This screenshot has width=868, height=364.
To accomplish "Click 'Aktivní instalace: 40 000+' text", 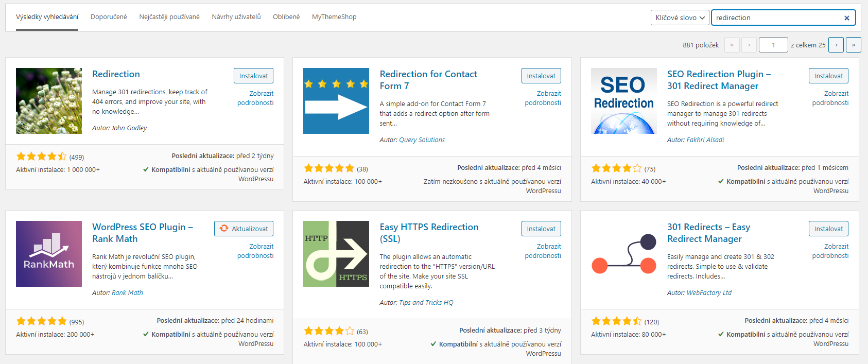I will coord(628,181).
